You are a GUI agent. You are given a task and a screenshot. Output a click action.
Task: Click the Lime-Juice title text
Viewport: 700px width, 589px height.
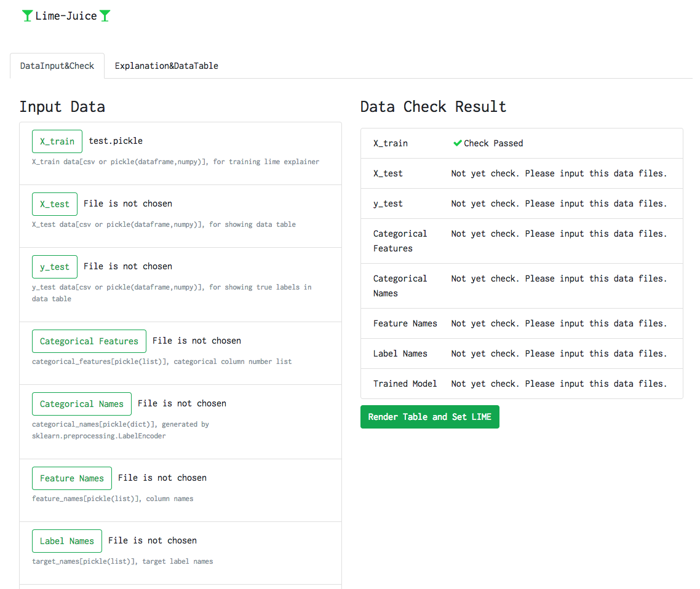[x=66, y=16]
